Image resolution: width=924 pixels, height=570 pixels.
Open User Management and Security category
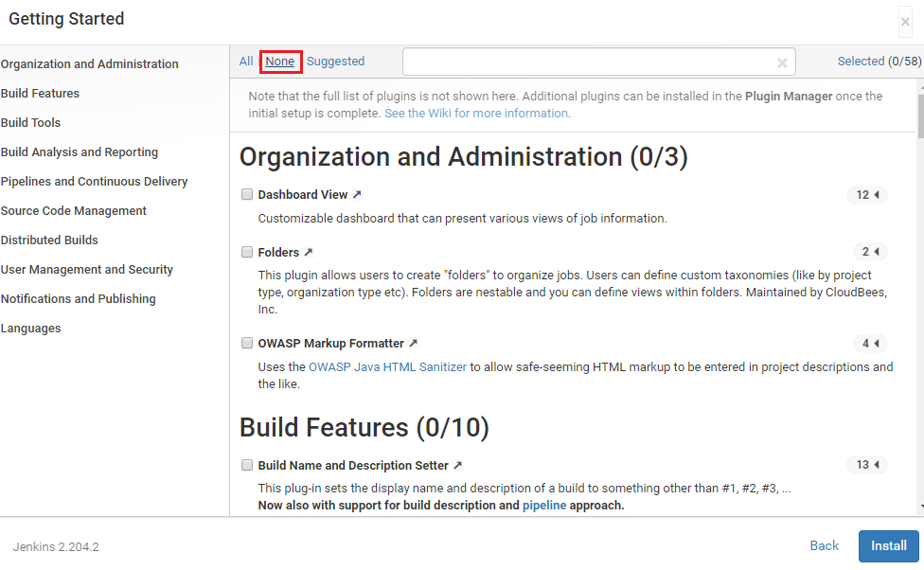[x=87, y=270]
